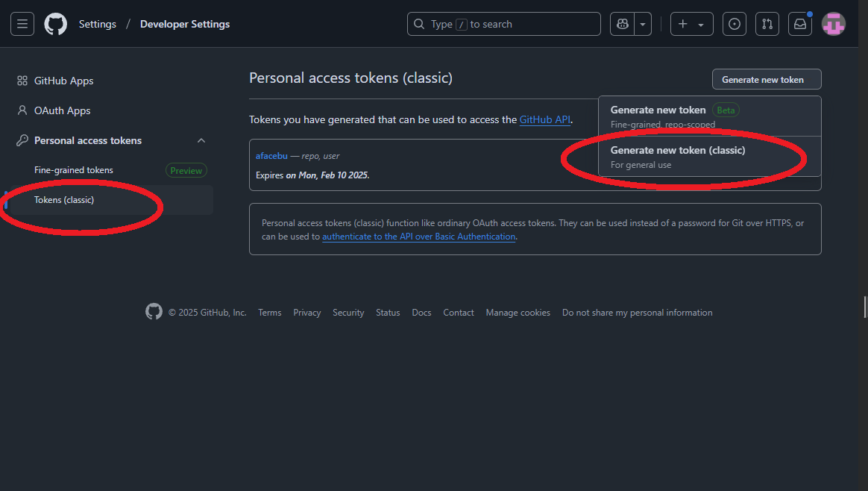Expand the Copilot dropdown arrow

click(x=643, y=24)
